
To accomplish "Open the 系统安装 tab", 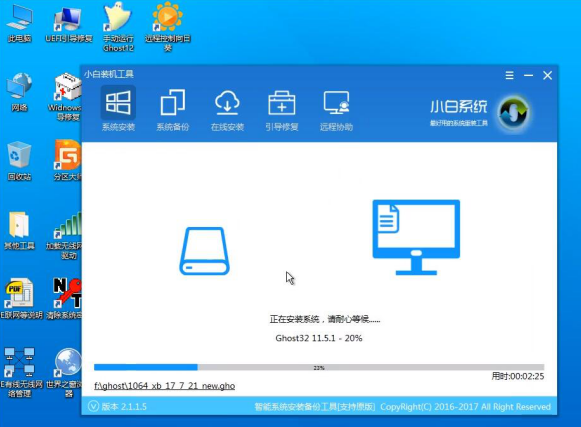I will [x=118, y=109].
